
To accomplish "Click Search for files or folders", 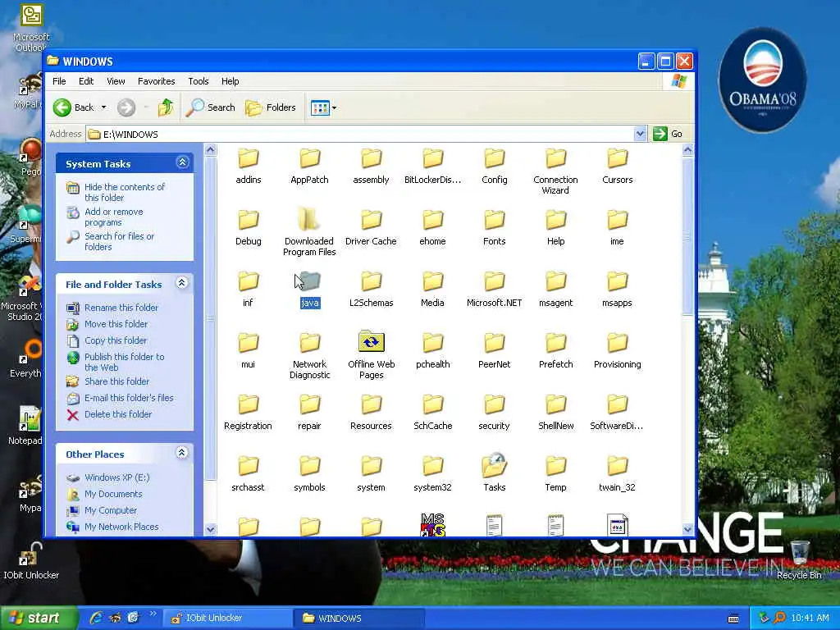I will pos(119,242).
